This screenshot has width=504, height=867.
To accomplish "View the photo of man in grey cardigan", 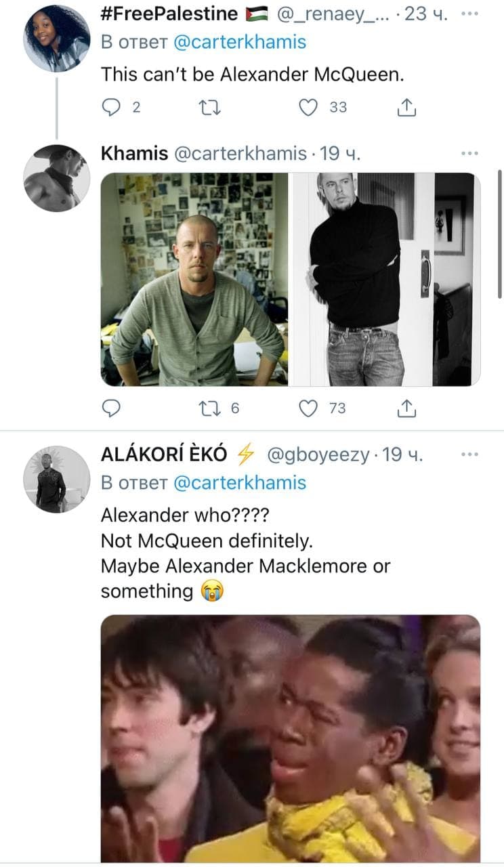I will pos(194,279).
